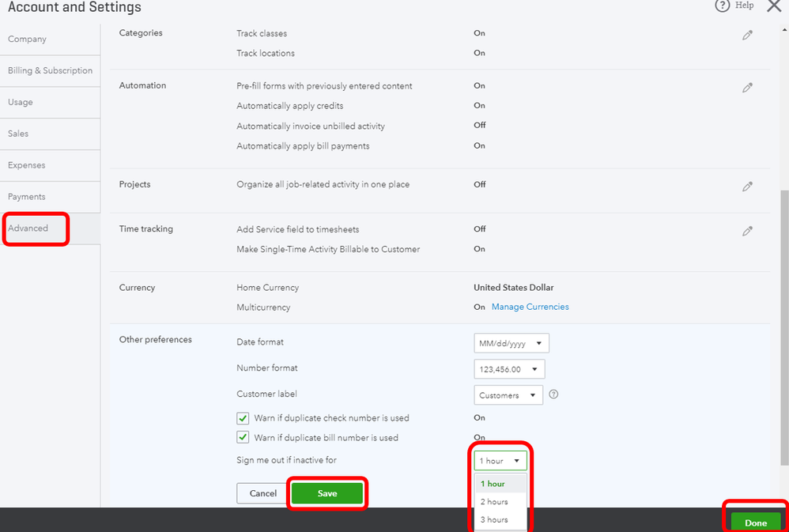
Task: Click the Categories section heading
Action: pos(141,33)
